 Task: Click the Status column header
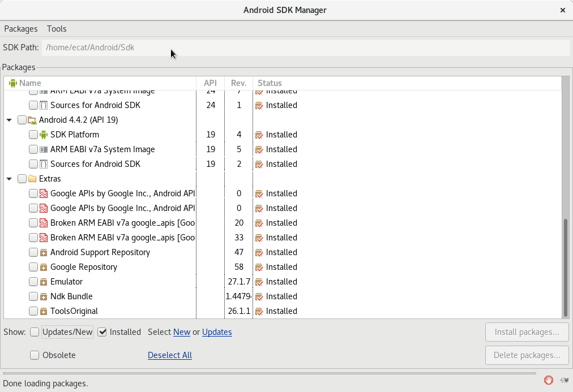pos(407,83)
